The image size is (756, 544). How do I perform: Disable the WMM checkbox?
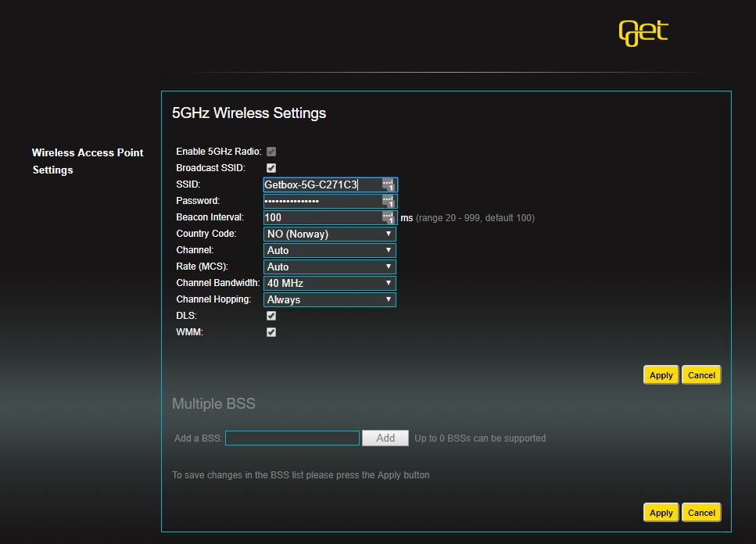271,332
